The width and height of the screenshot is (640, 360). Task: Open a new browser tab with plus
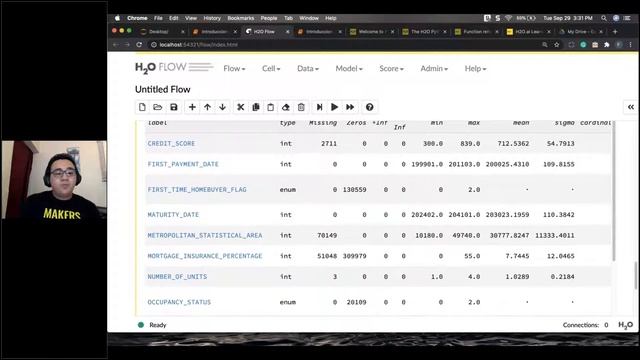pyautogui.click(x=615, y=31)
